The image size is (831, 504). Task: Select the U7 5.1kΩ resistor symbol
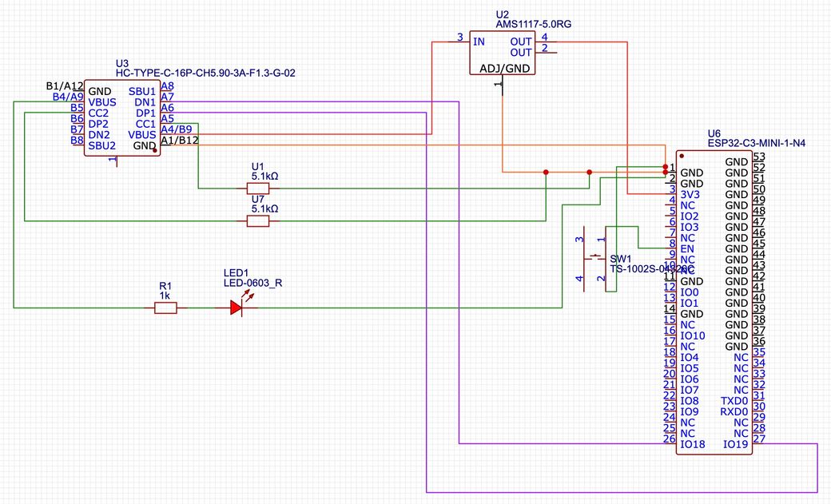[258, 220]
